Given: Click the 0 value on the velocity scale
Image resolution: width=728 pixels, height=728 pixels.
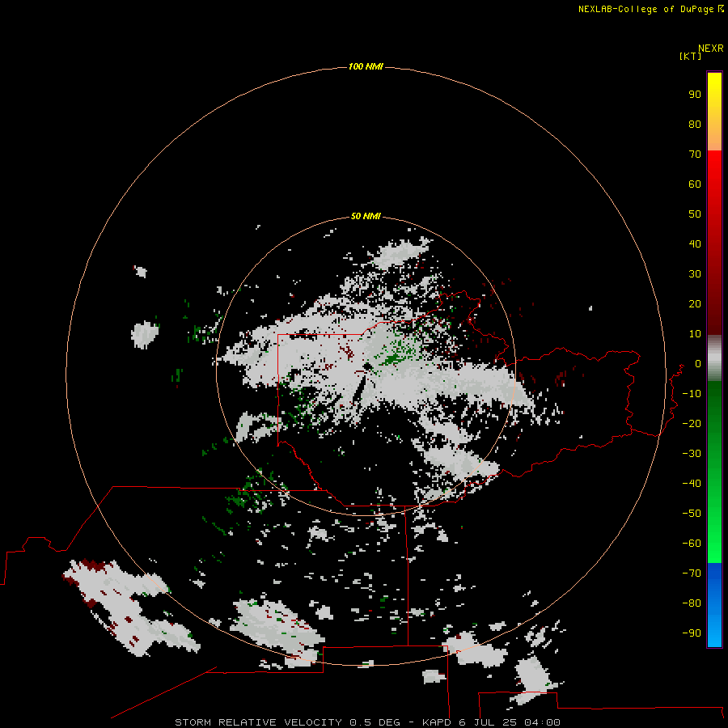Looking at the screenshot, I should pyautogui.click(x=698, y=363).
